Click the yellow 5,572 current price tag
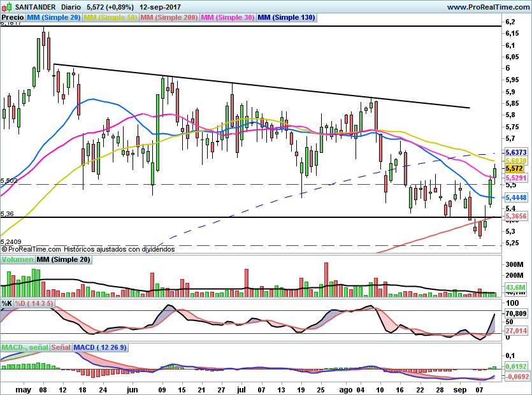Viewport: 532px width, 395px height. click(514, 169)
